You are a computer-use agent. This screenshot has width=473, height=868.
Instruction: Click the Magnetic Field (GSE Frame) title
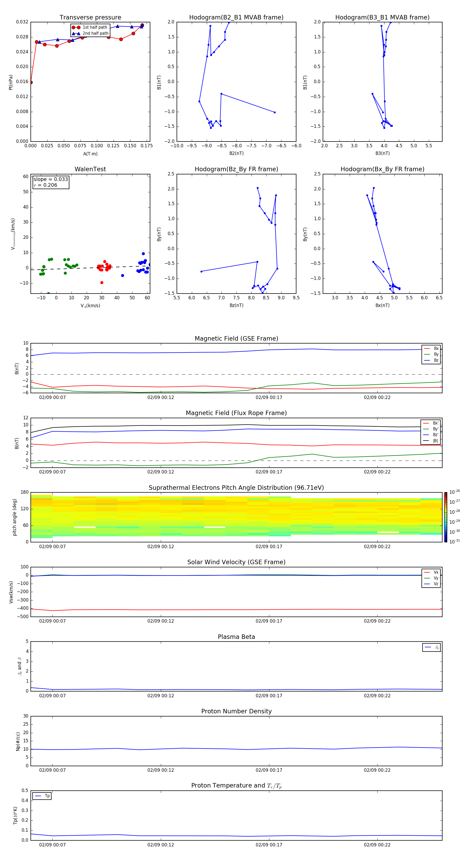tap(236, 339)
